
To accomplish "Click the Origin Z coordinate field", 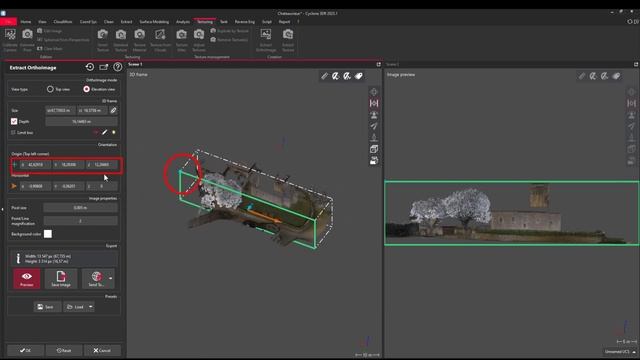I will (x=102, y=164).
